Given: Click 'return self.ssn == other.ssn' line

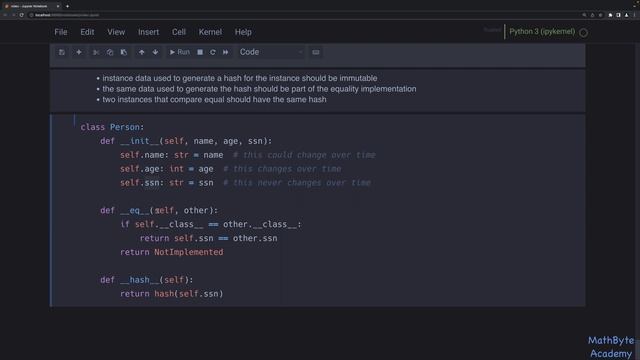Looking at the screenshot, I should (209, 238).
